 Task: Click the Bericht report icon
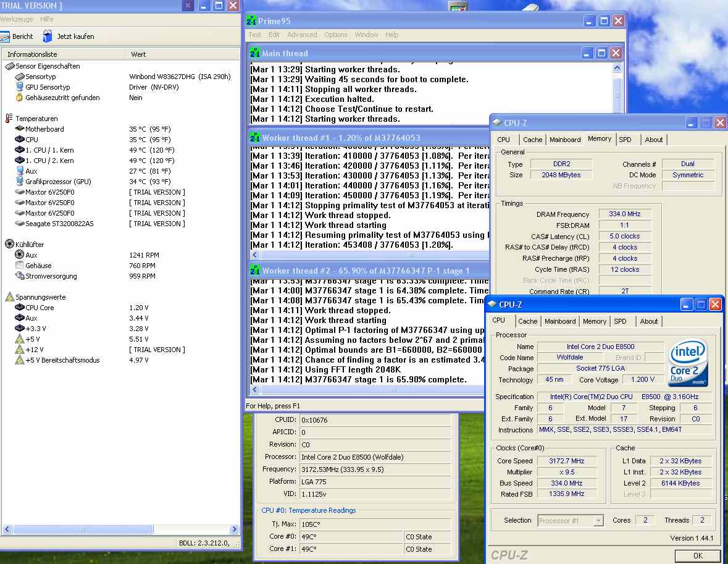[5, 36]
